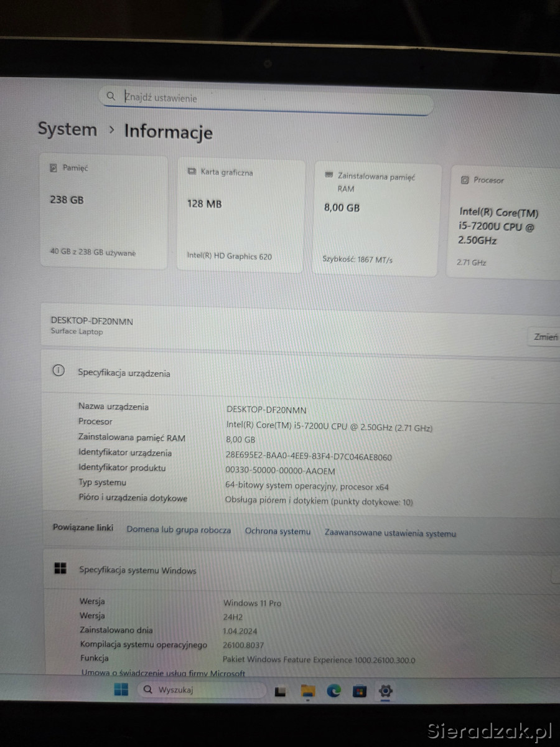Screen dimensions: 560x747
Task: Open the Domena lub grupa robocza link
Action: coord(179,530)
